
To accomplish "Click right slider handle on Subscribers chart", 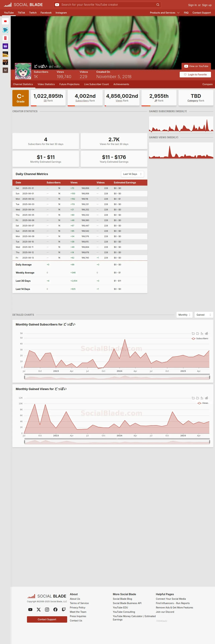I will point(209,377).
